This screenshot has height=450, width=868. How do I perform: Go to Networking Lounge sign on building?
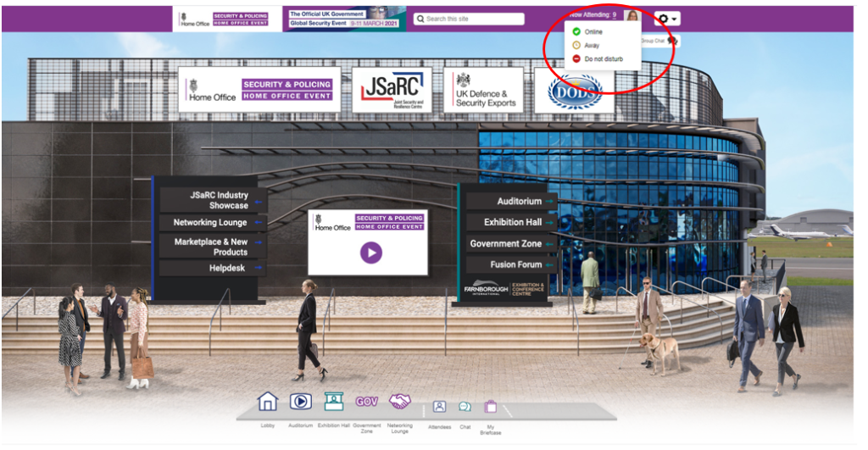[x=213, y=223]
